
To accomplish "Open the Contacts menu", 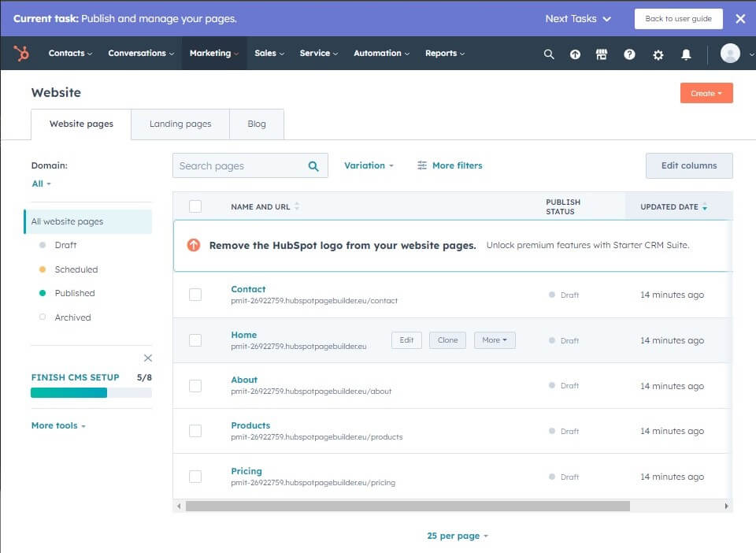I will (x=70, y=53).
